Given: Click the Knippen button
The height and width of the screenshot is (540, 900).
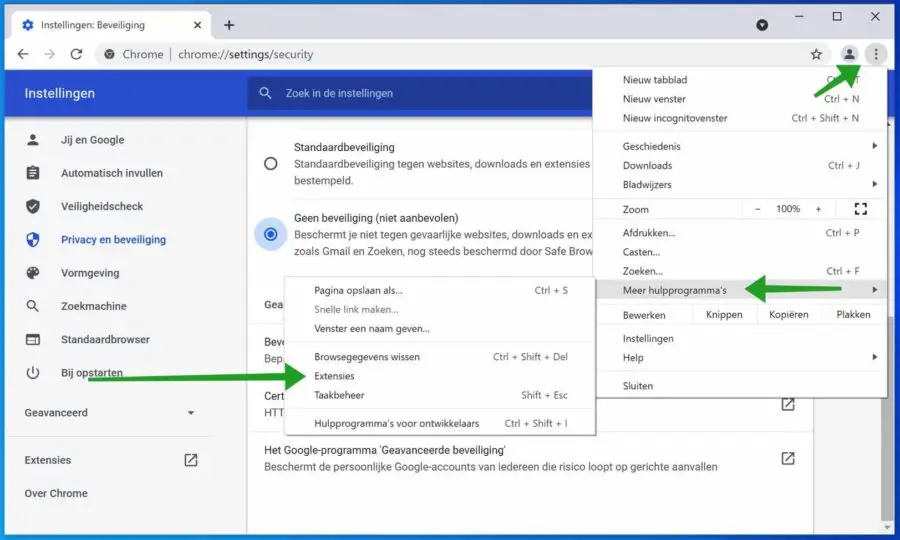Looking at the screenshot, I should [724, 314].
